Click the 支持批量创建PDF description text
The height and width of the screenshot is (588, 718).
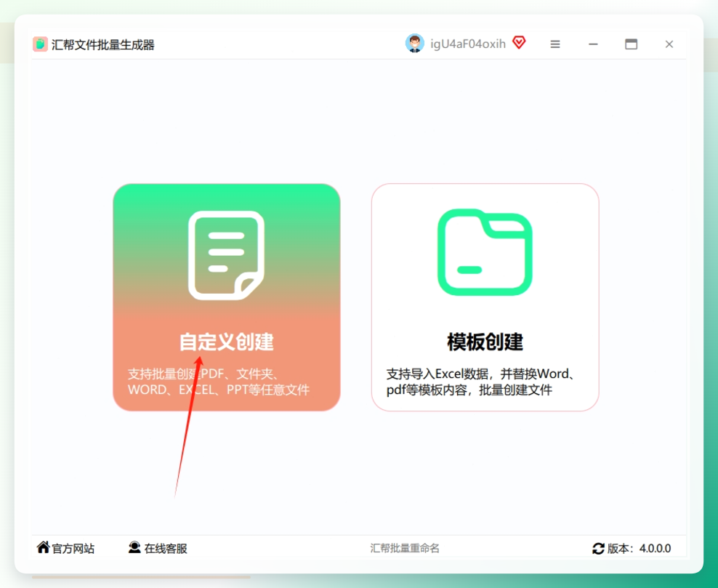219,382
